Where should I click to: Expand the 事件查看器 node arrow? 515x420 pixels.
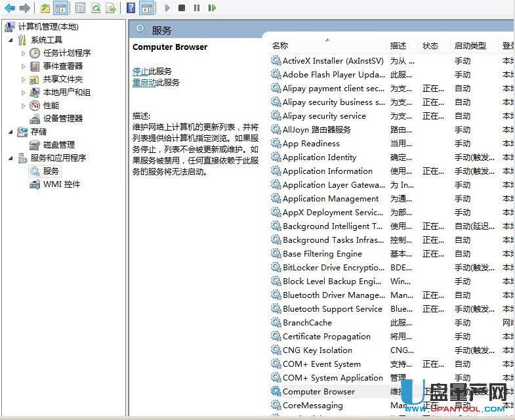[23, 66]
